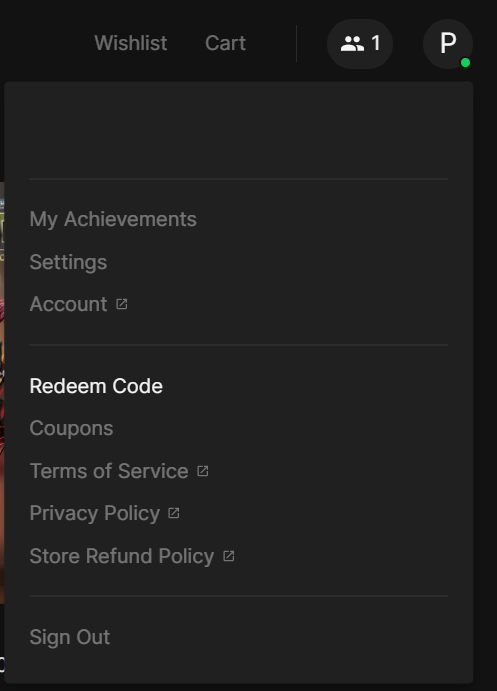The image size is (497, 691).
Task: Open the Privacy Policy
Action: click(x=95, y=513)
